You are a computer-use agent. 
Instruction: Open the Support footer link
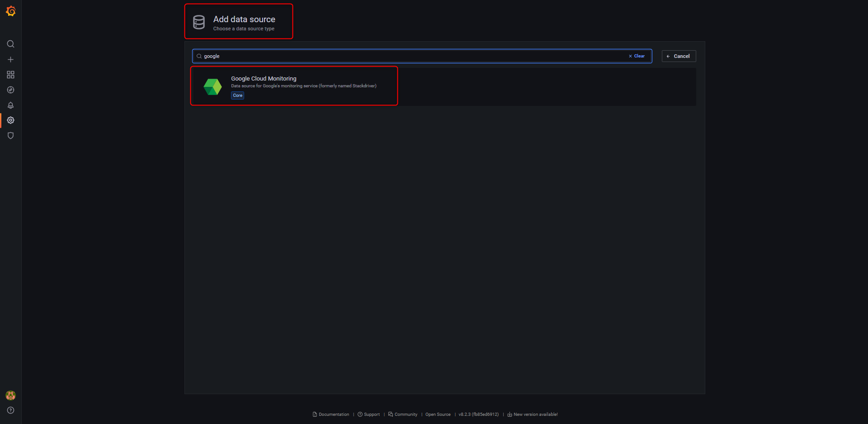point(368,414)
